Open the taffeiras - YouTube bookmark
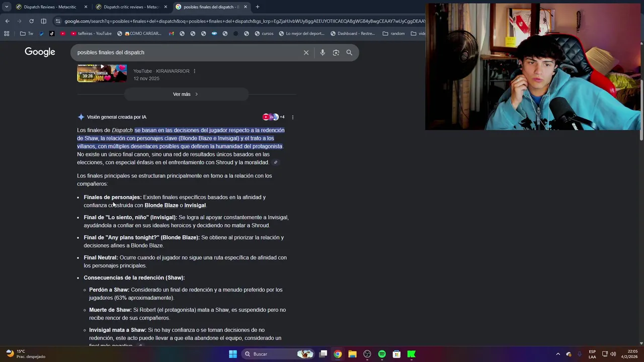The width and height of the screenshot is (644, 362). 91,34
